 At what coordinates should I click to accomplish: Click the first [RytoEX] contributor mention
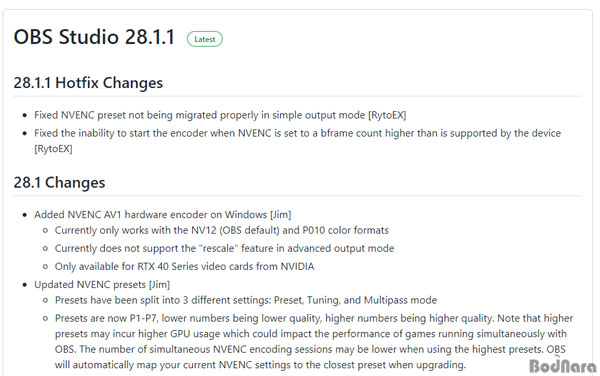point(387,115)
